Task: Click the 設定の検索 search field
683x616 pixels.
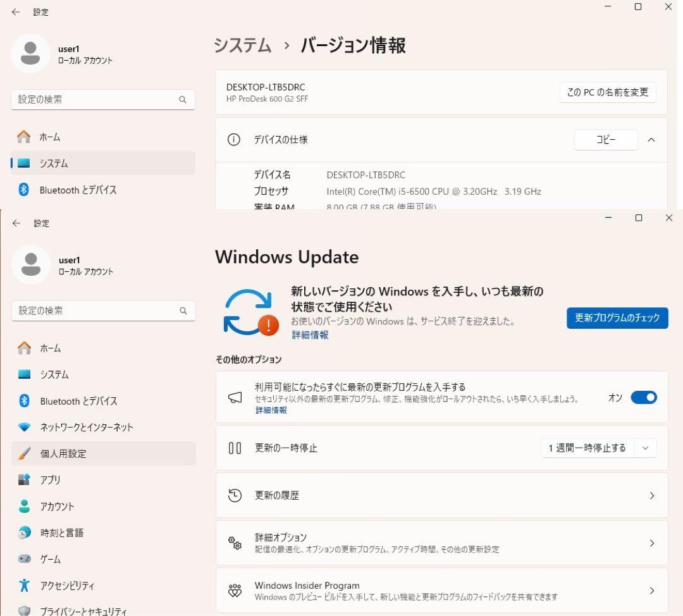Action: point(102,311)
